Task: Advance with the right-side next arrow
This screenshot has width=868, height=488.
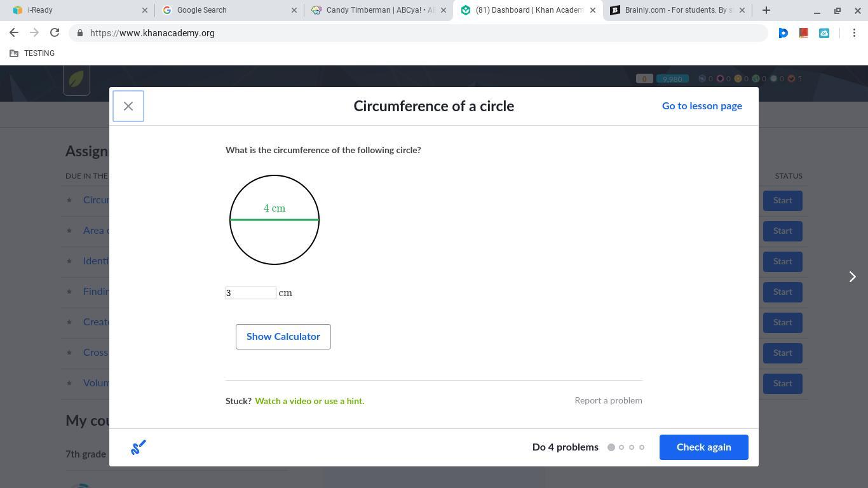Action: (x=853, y=276)
